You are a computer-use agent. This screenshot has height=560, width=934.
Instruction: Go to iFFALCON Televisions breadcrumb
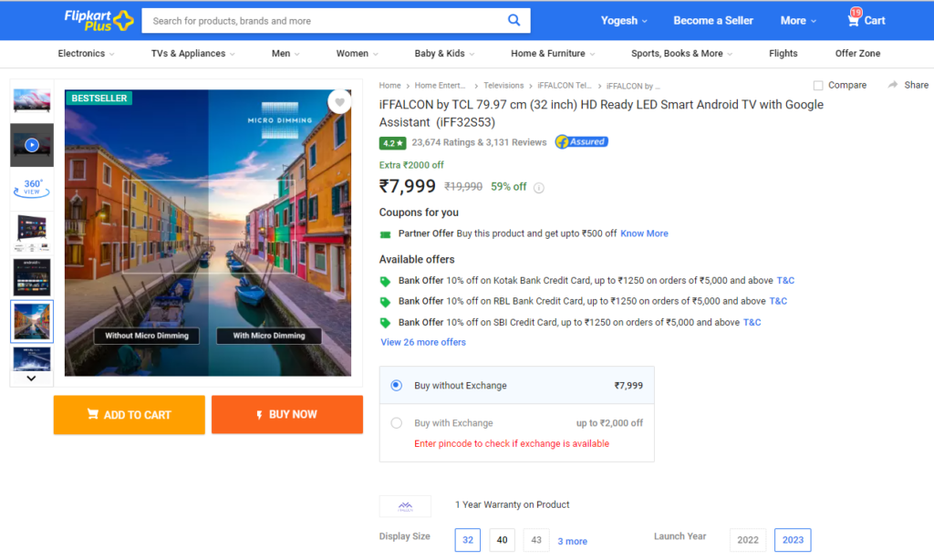coord(564,86)
